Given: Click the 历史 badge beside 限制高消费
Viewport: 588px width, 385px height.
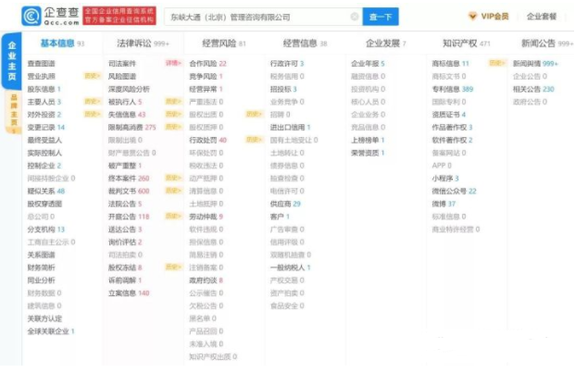Looking at the screenshot, I should click(173, 127).
